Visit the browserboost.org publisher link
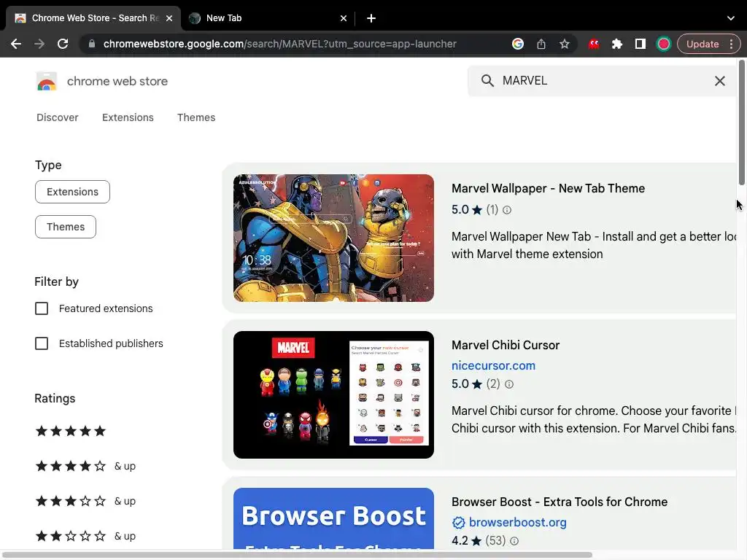The height and width of the screenshot is (560, 747). 517,522
